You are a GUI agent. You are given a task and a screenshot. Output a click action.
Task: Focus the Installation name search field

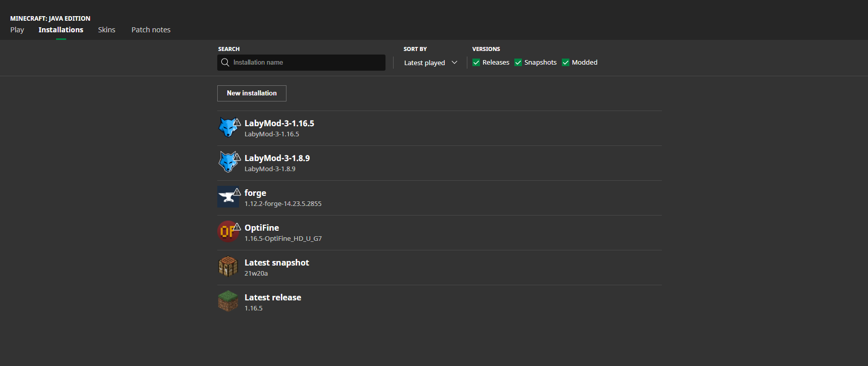[301, 63]
